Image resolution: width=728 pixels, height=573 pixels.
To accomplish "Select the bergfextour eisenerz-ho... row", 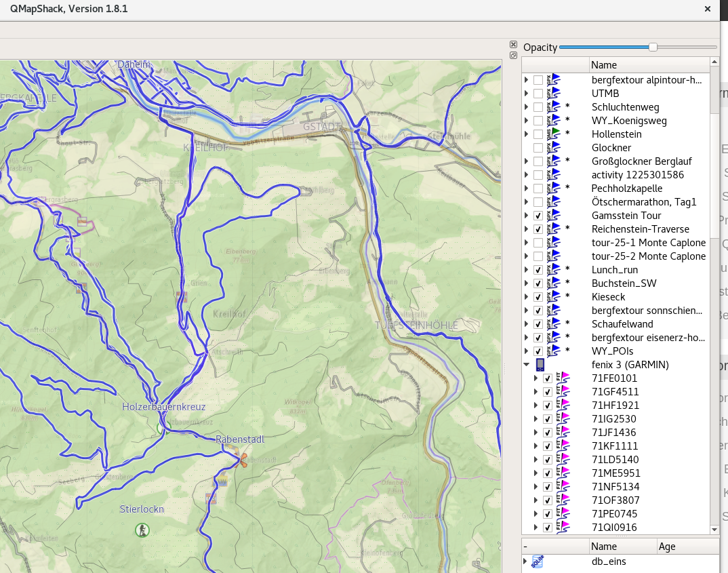I will point(616,338).
